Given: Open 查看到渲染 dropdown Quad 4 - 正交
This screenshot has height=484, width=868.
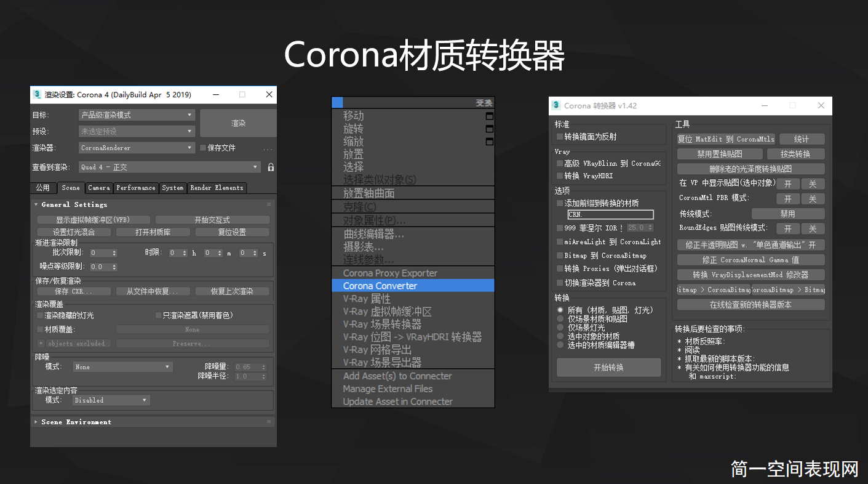Looking at the screenshot, I should tap(170, 167).
